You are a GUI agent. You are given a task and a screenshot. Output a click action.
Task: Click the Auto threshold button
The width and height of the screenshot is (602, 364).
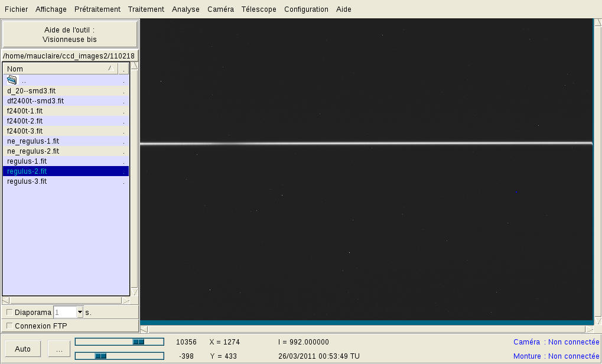click(22, 349)
